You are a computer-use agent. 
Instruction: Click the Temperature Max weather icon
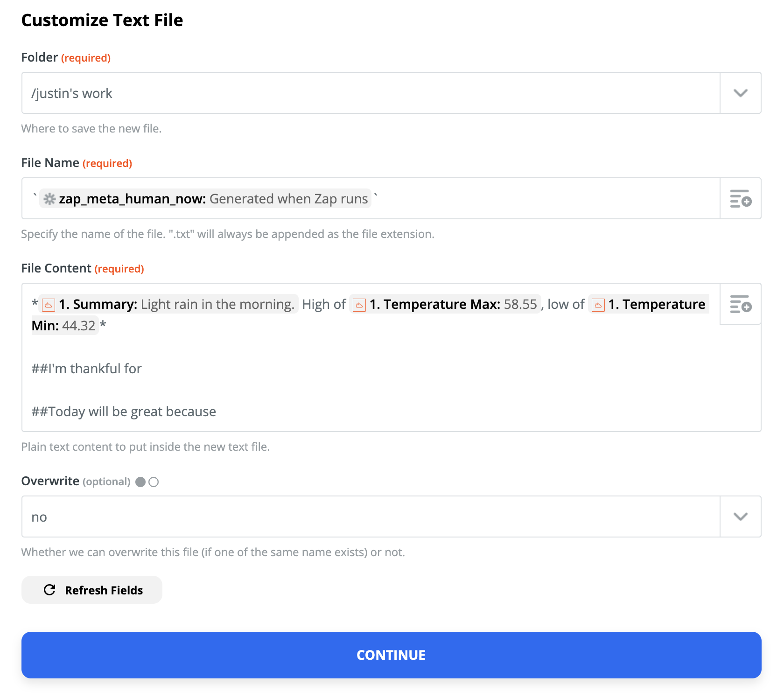pos(359,305)
